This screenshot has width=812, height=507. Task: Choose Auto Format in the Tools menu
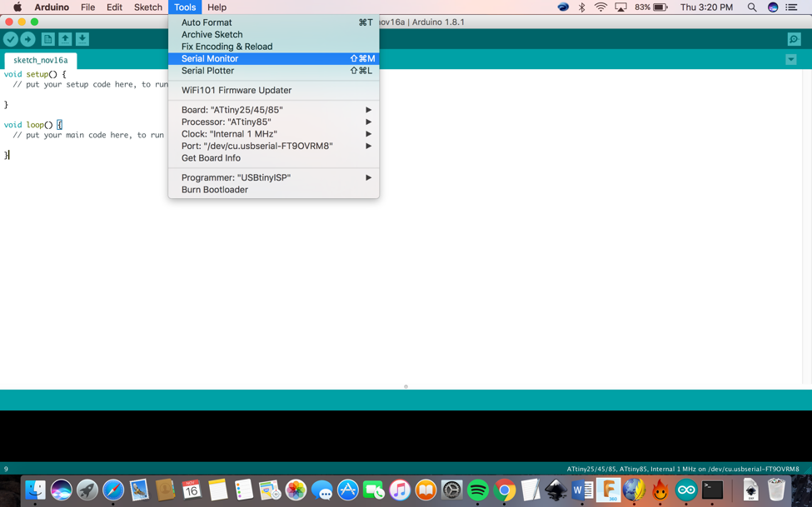tap(273, 22)
